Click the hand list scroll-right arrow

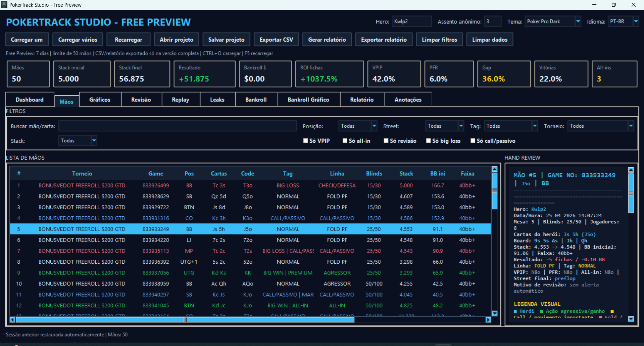[488, 320]
